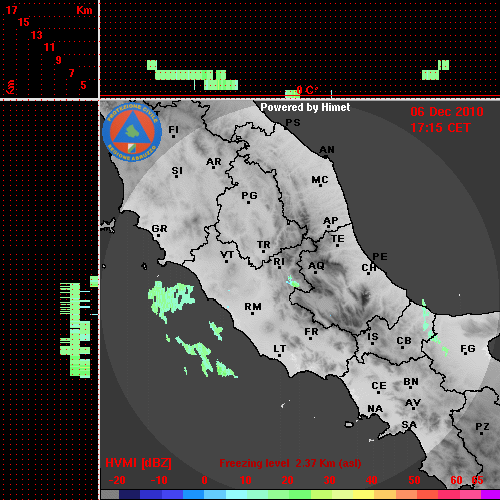Click the small radar echo near AQ
This screenshot has height=500, width=500.
pyautogui.click(x=293, y=282)
